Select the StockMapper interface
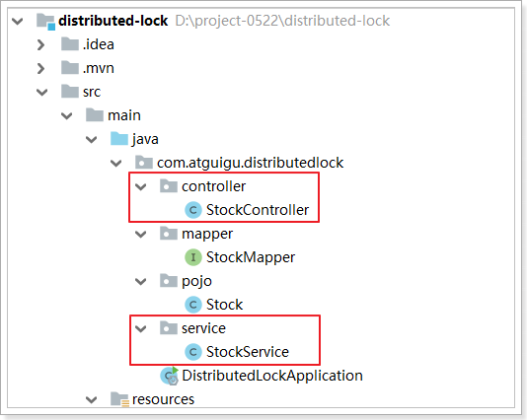Image resolution: width=527 pixels, height=420 pixels. coord(251,257)
